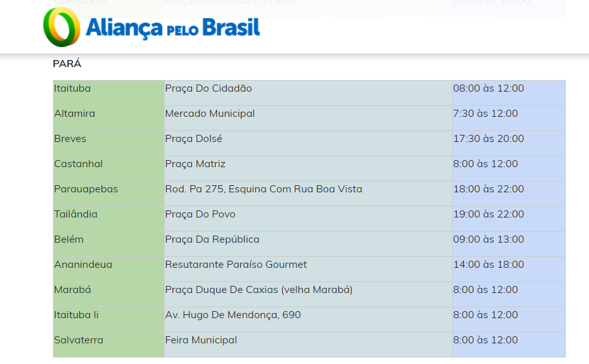The height and width of the screenshot is (364, 589).
Task: Select the 14:00 às 18:00 time cell
Action: [x=488, y=265]
